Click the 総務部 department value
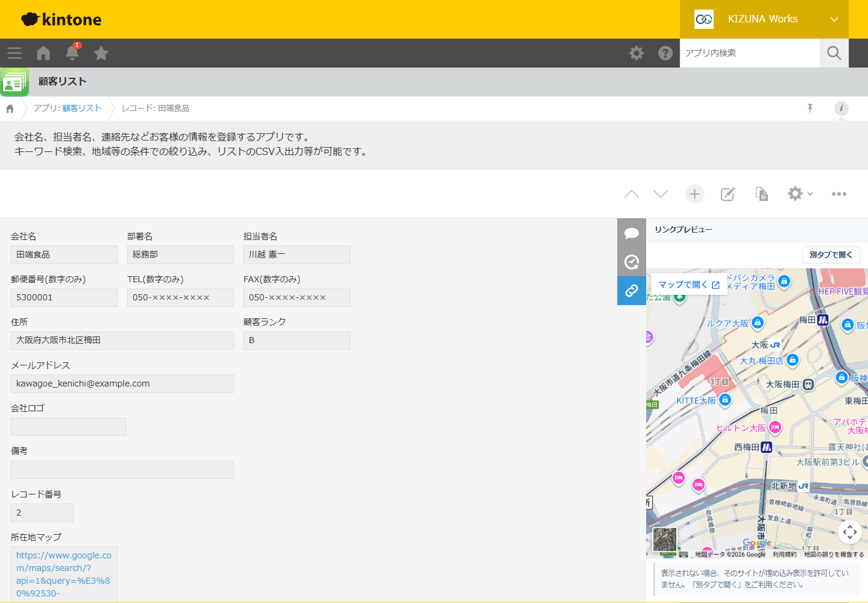The height and width of the screenshot is (603, 868). (x=180, y=254)
